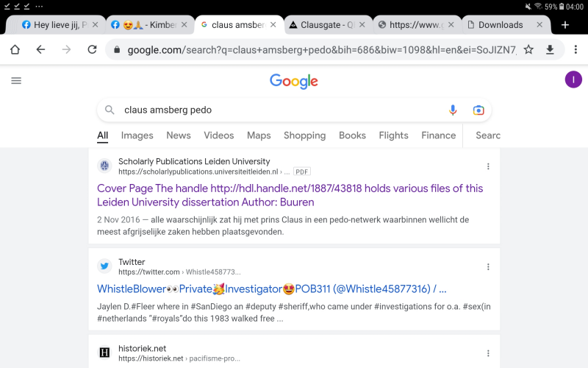Viewport: 588px width, 368px height.
Task: Bookmark page with the star icon
Action: click(528, 49)
